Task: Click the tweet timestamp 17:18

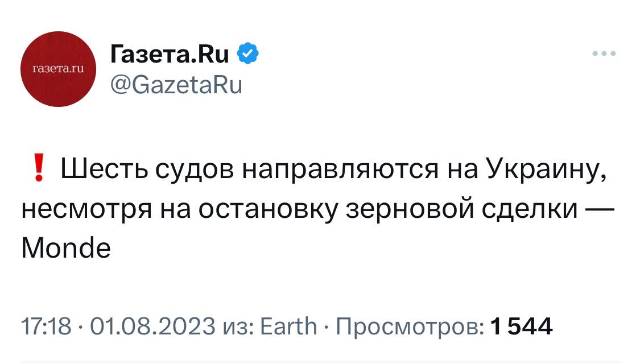Action: pyautogui.click(x=46, y=326)
